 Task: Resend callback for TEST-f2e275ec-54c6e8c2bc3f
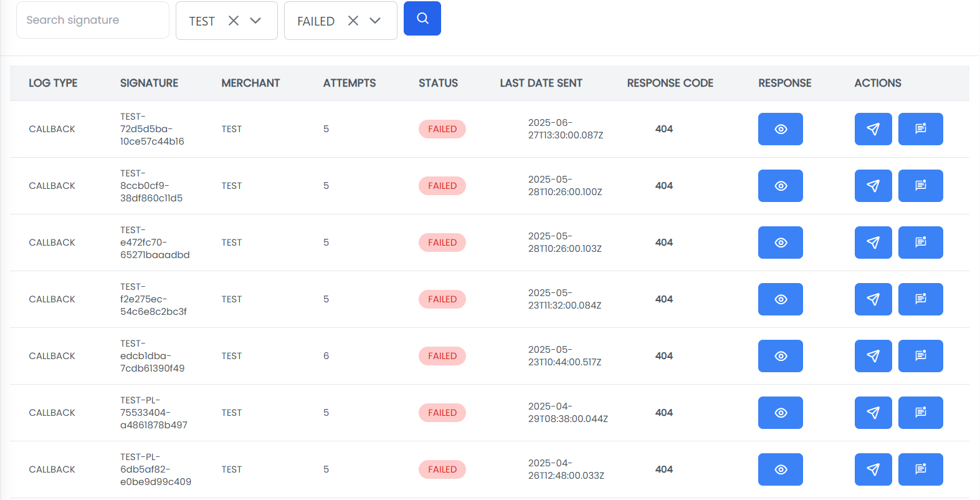point(873,299)
